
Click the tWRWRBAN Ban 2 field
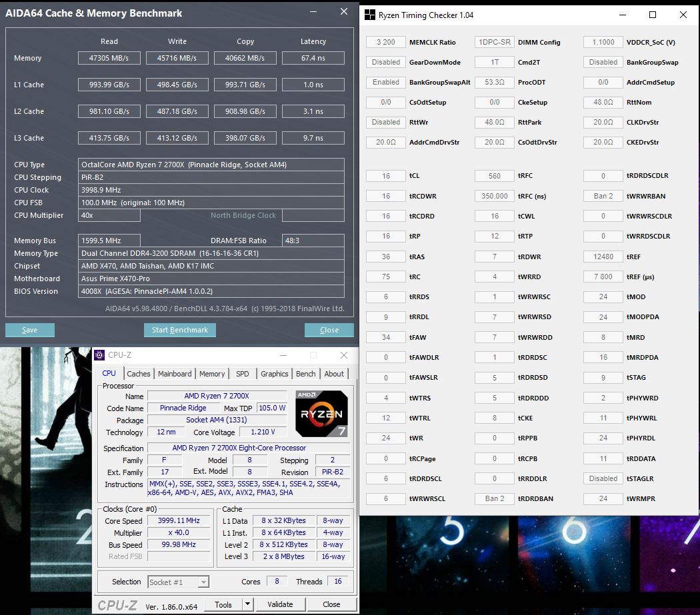[x=603, y=196]
